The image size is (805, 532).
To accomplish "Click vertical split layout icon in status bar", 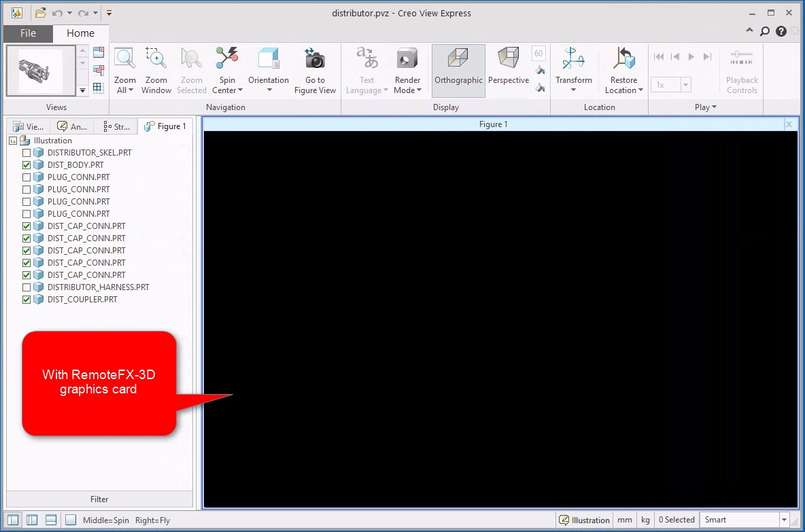I will 32,520.
